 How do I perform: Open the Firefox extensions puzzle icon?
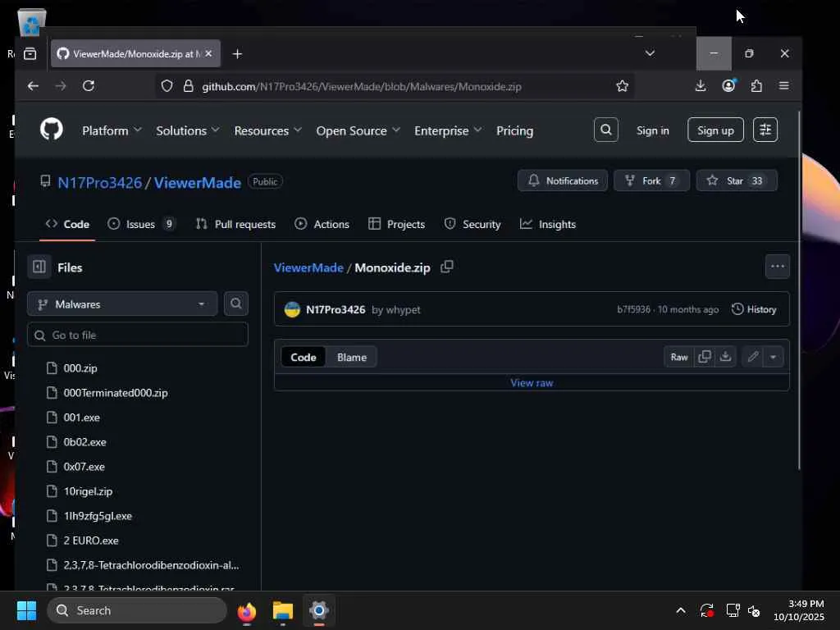click(x=756, y=85)
